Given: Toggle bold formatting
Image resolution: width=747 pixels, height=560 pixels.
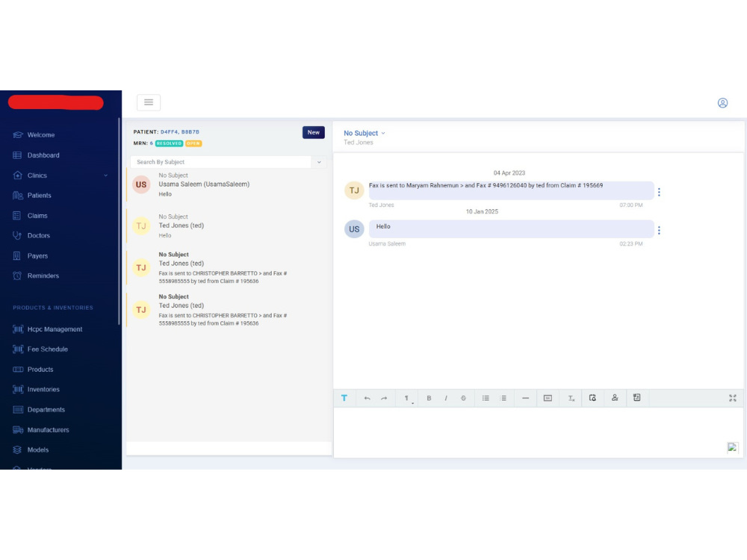Looking at the screenshot, I should pyautogui.click(x=429, y=398).
